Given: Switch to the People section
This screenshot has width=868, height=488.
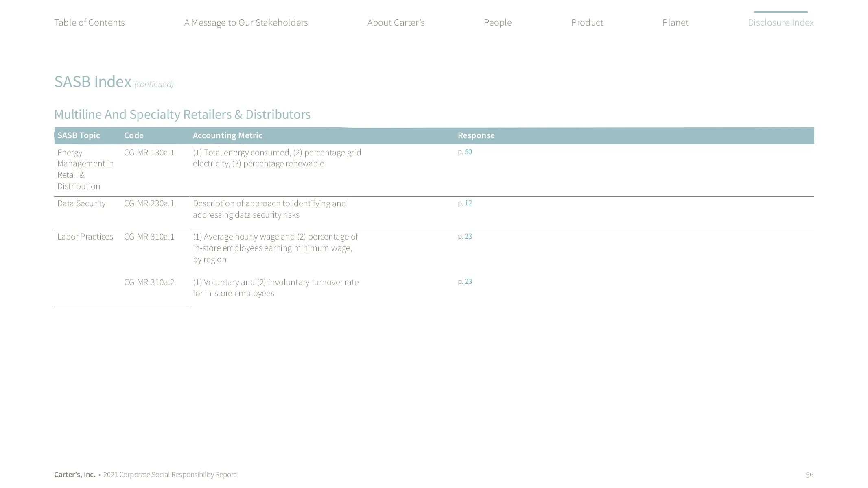Looking at the screenshot, I should 497,22.
